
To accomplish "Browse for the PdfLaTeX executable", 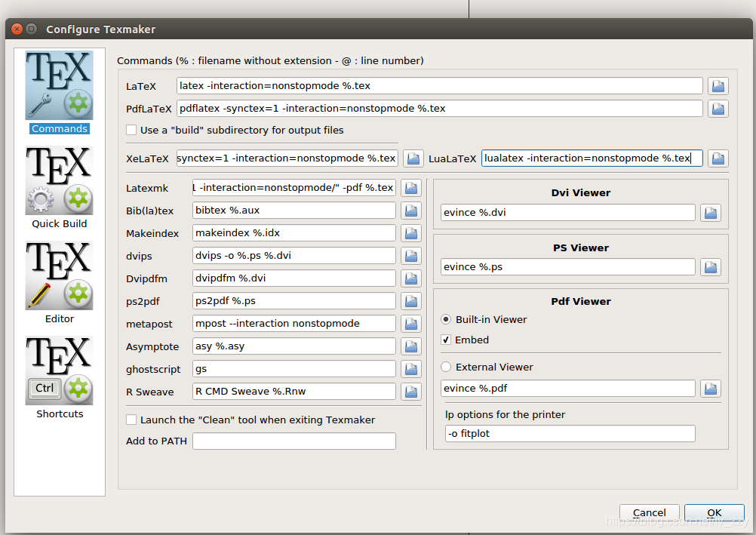I will 718,109.
